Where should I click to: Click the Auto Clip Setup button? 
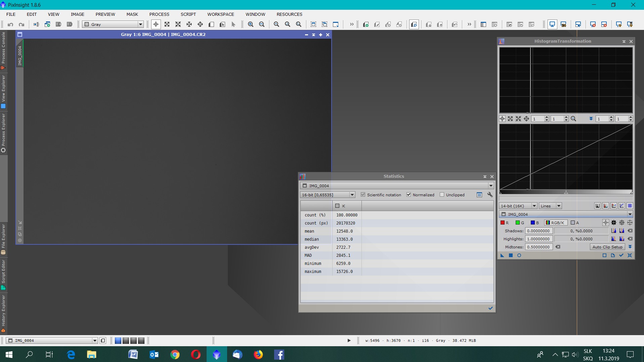pos(607,247)
